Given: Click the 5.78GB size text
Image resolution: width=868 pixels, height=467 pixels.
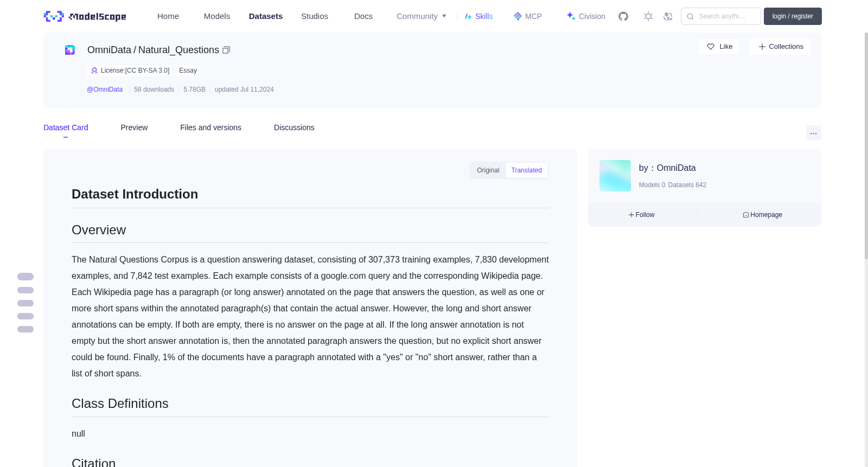Looking at the screenshot, I should (194, 89).
